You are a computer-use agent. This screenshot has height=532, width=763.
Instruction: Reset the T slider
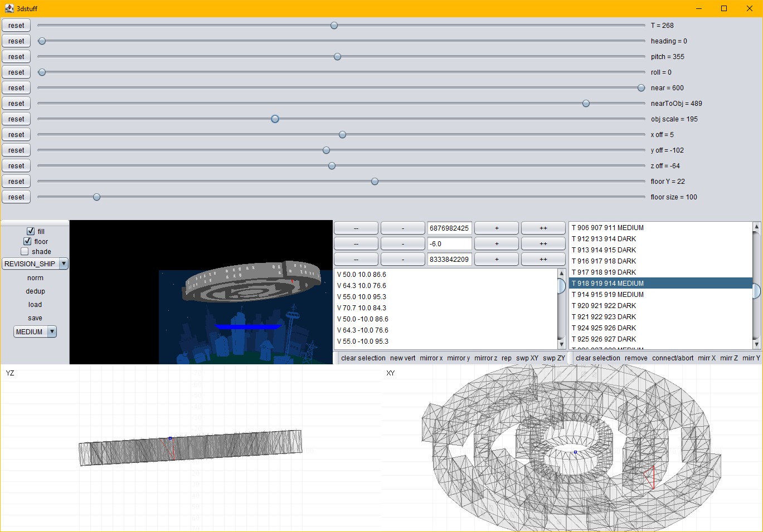[16, 26]
